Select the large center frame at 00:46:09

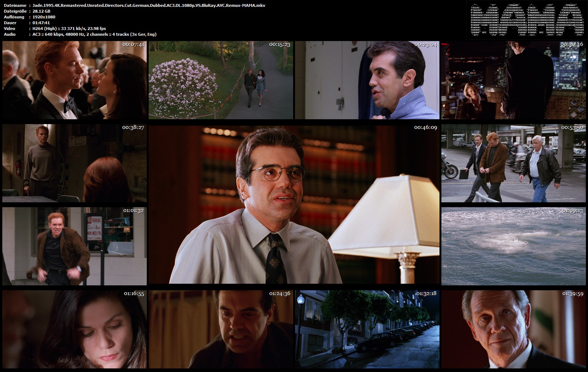point(294,204)
